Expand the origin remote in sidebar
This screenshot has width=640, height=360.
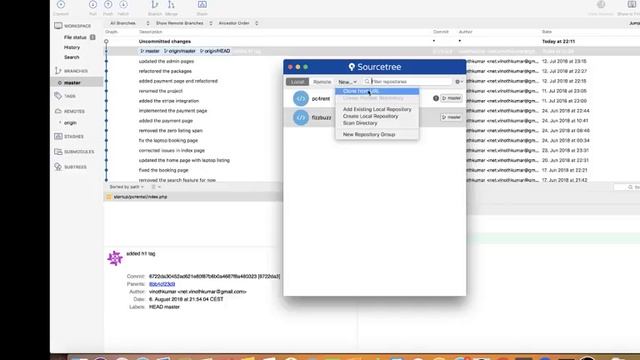tap(60, 122)
